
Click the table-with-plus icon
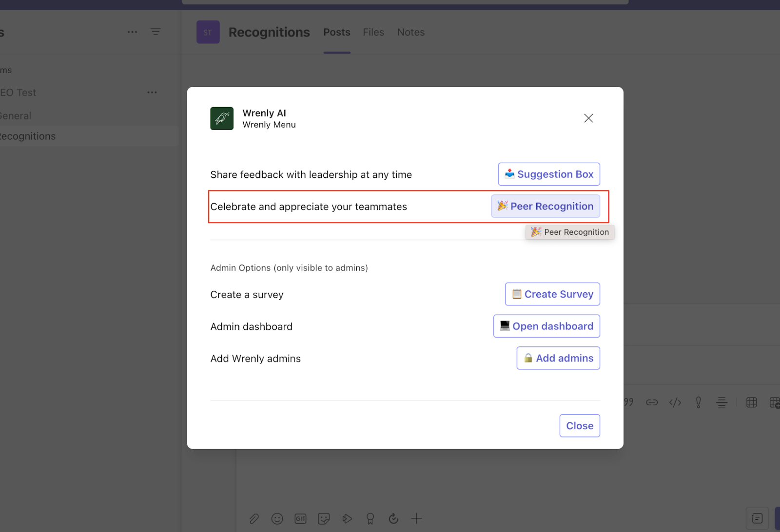[x=774, y=402]
